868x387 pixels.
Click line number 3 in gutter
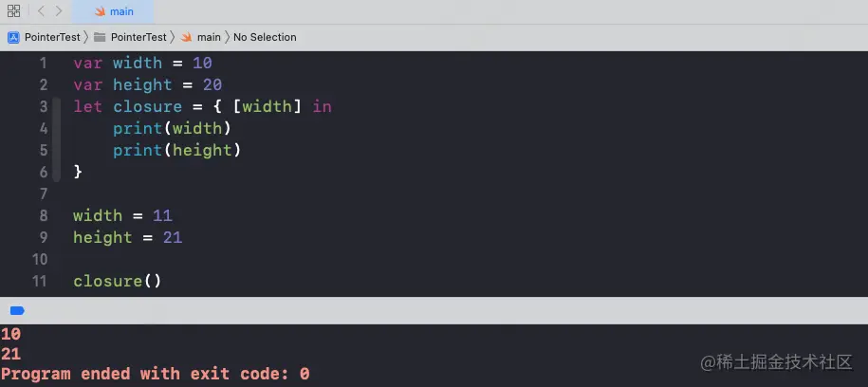[44, 107]
